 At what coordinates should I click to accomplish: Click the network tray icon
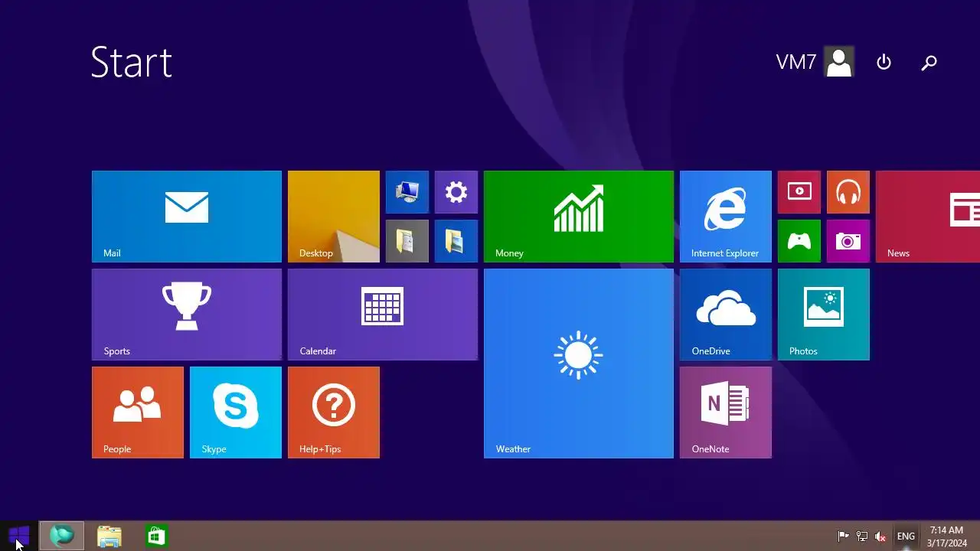[862, 536]
